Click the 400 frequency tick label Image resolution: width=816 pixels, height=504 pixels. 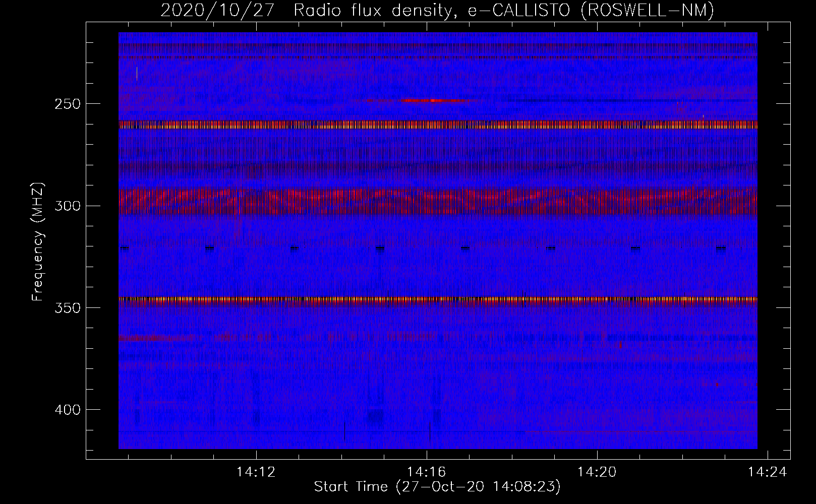pyautogui.click(x=68, y=410)
